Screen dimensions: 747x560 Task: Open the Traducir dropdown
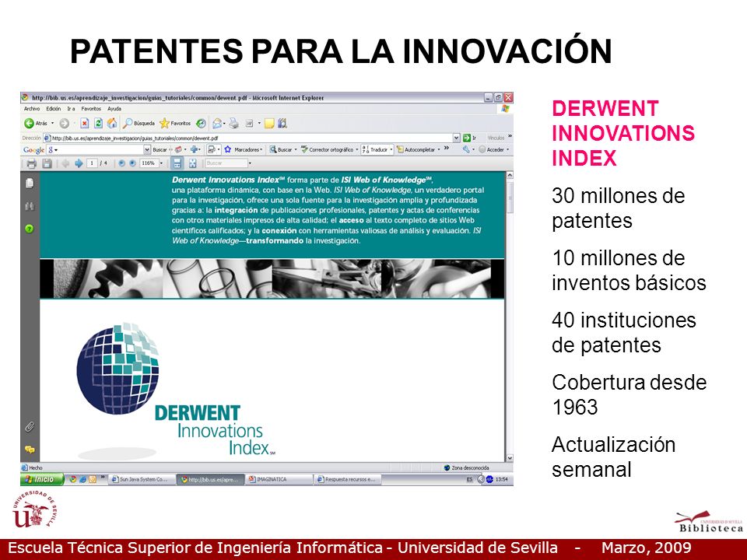click(377, 149)
